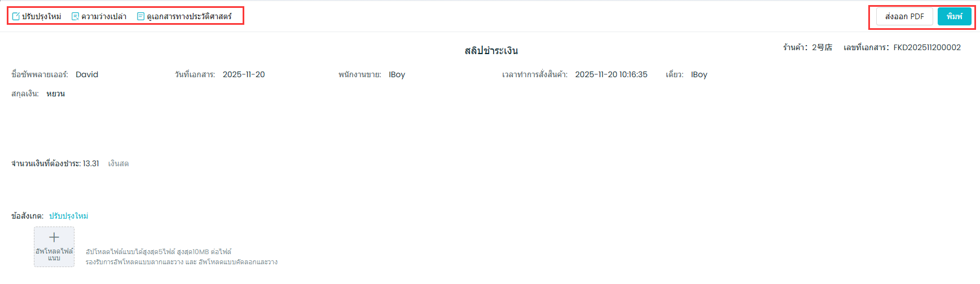Click the order time 2025-11-20 10:16:35
The height and width of the screenshot is (284, 980).
(x=611, y=74)
